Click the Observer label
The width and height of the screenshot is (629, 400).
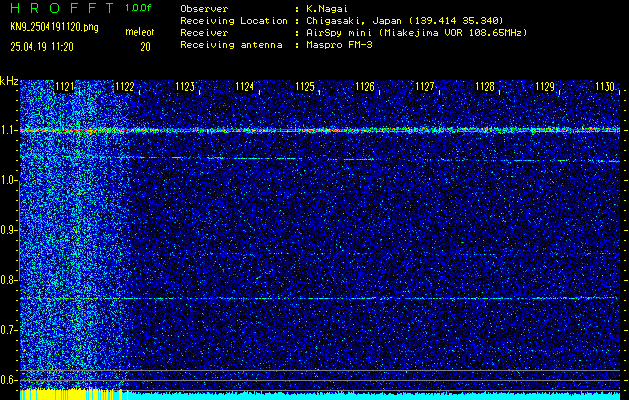pos(204,9)
